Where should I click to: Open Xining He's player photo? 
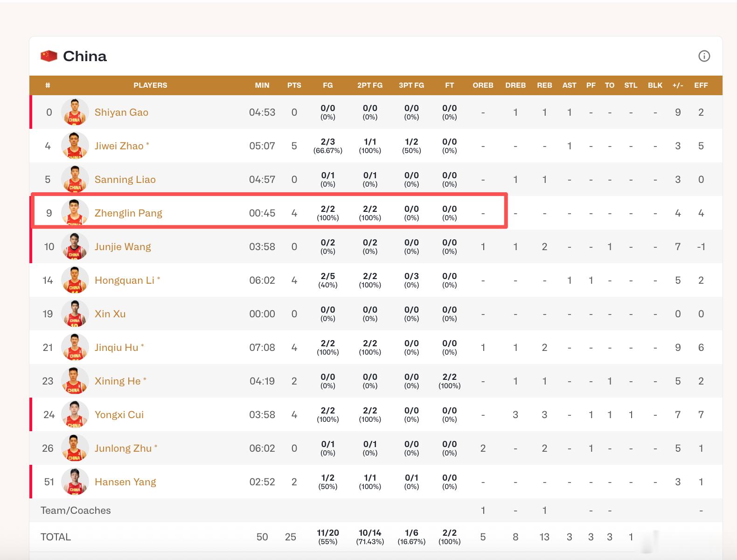[x=75, y=381]
